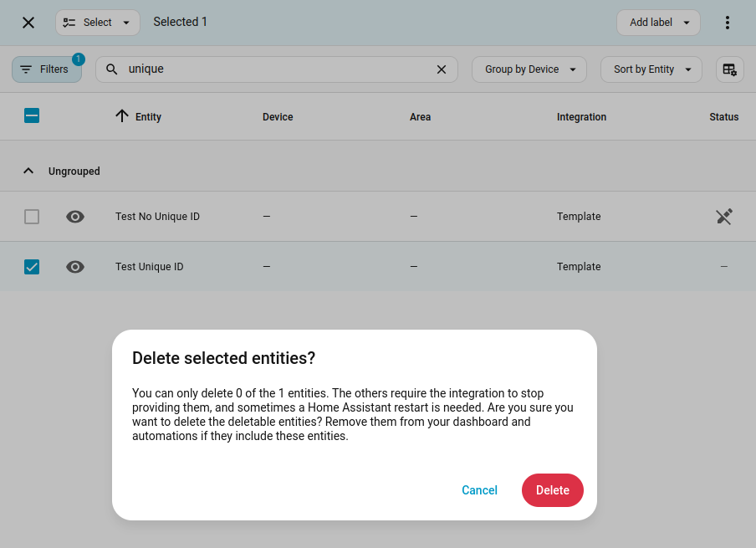Open the Add label menu
The width and height of the screenshot is (756, 548).
658,23
